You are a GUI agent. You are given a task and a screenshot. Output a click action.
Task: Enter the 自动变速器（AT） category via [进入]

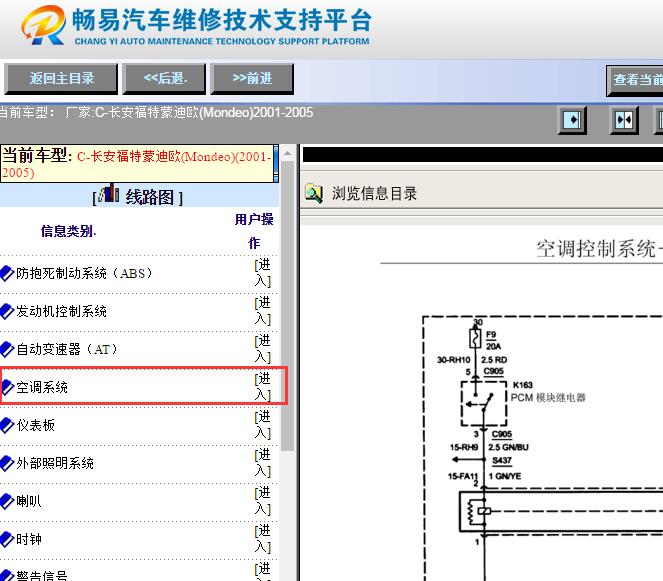click(x=263, y=349)
